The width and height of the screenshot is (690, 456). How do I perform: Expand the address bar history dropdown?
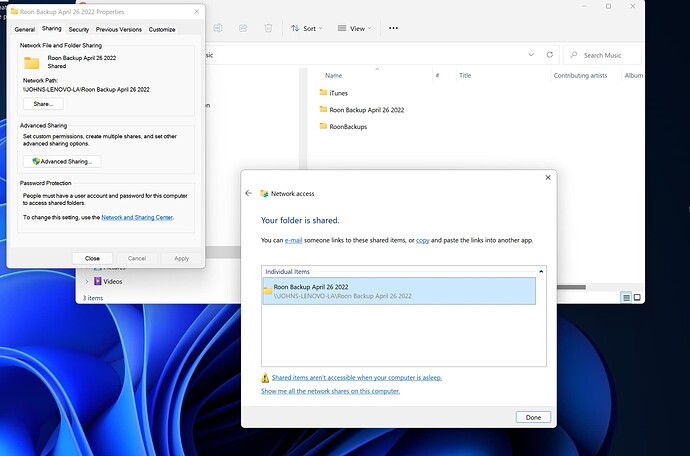click(x=531, y=55)
